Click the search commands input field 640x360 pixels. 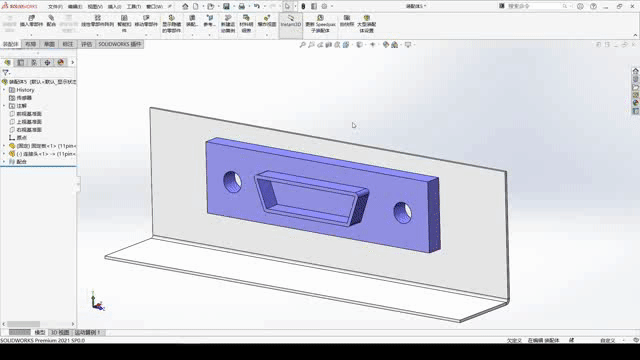535,6
